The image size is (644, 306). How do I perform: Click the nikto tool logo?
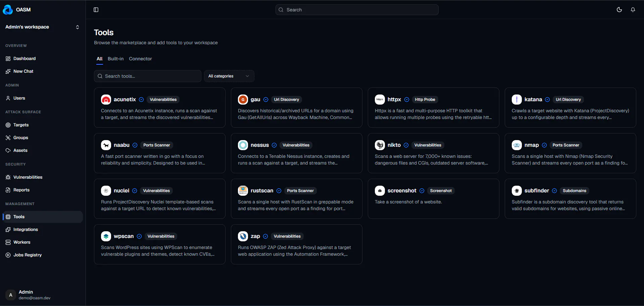click(380, 145)
